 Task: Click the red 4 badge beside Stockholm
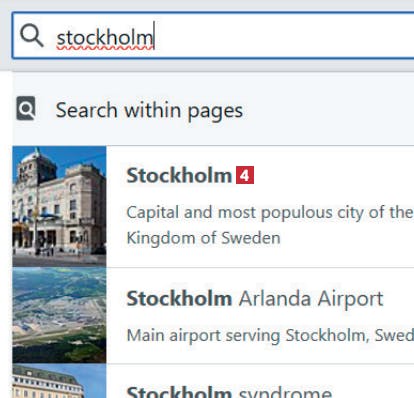pos(245,175)
